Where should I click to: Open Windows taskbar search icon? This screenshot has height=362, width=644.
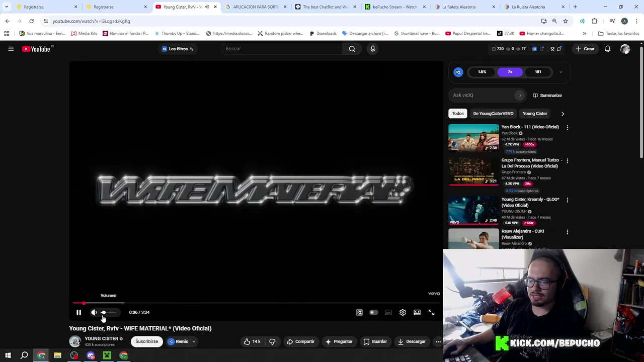pos(24,355)
